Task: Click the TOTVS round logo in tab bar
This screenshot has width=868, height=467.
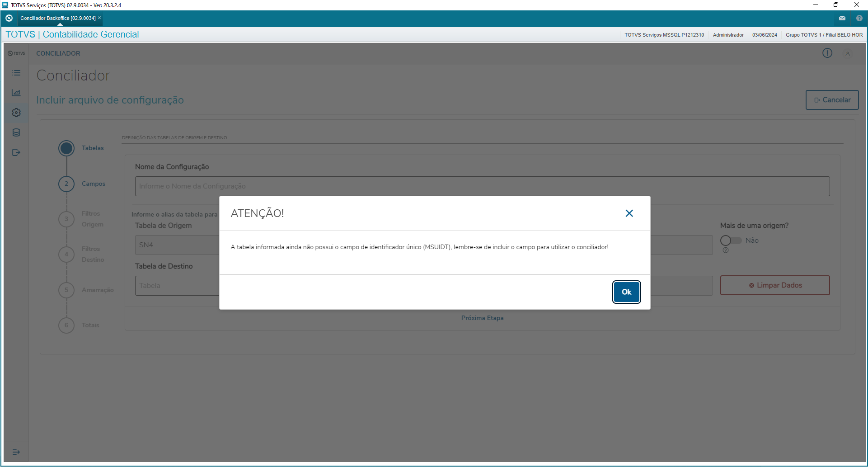Action: point(9,18)
